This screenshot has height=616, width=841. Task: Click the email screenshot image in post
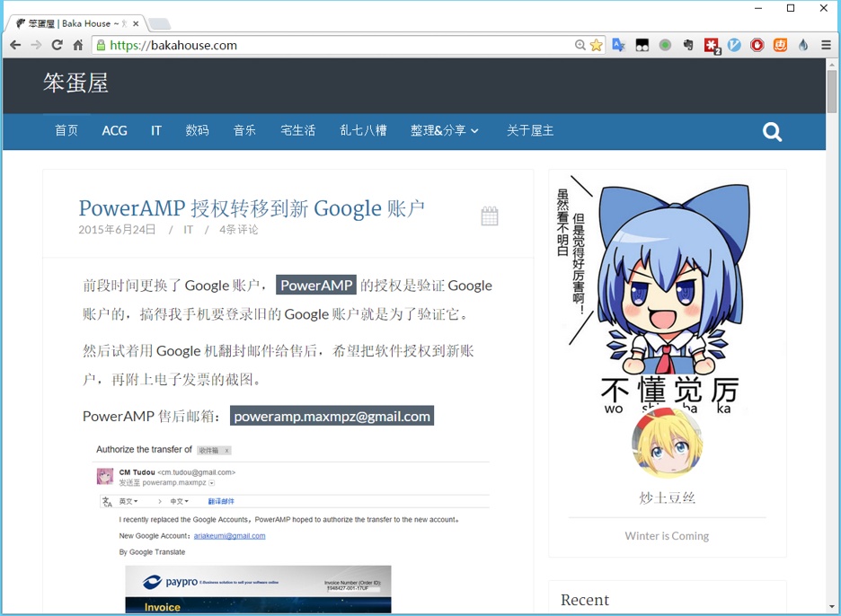(292, 525)
